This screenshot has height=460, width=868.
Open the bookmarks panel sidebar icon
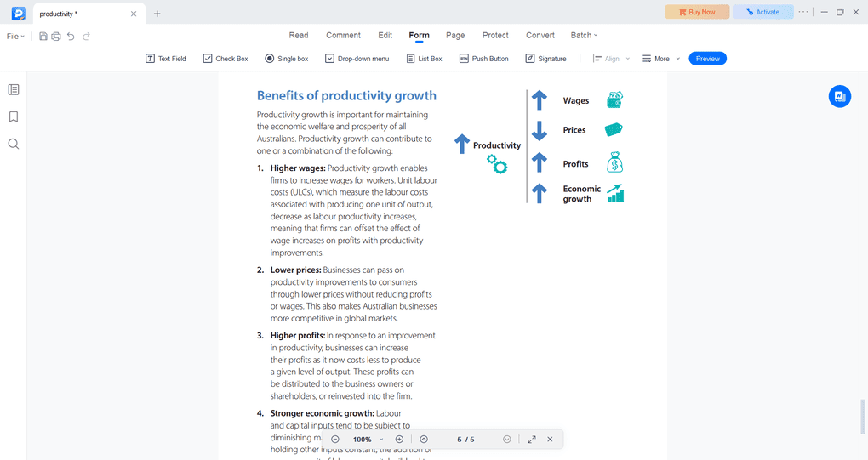(14, 116)
